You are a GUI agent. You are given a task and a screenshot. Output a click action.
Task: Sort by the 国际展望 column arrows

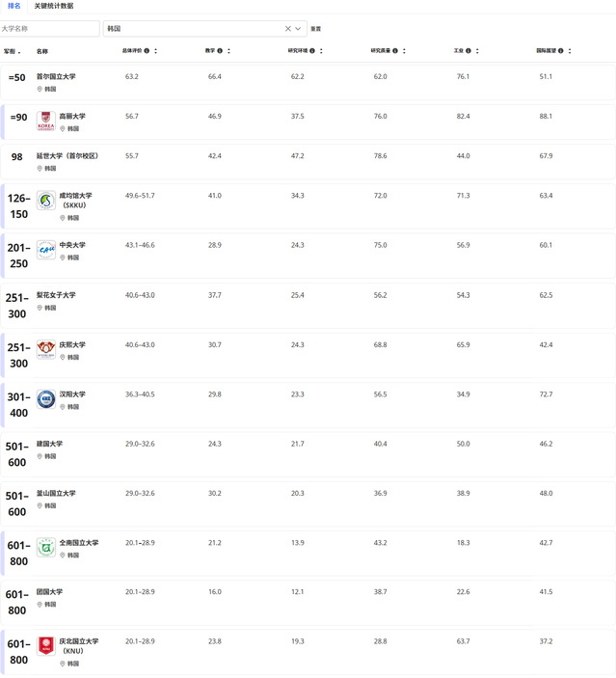(x=571, y=51)
